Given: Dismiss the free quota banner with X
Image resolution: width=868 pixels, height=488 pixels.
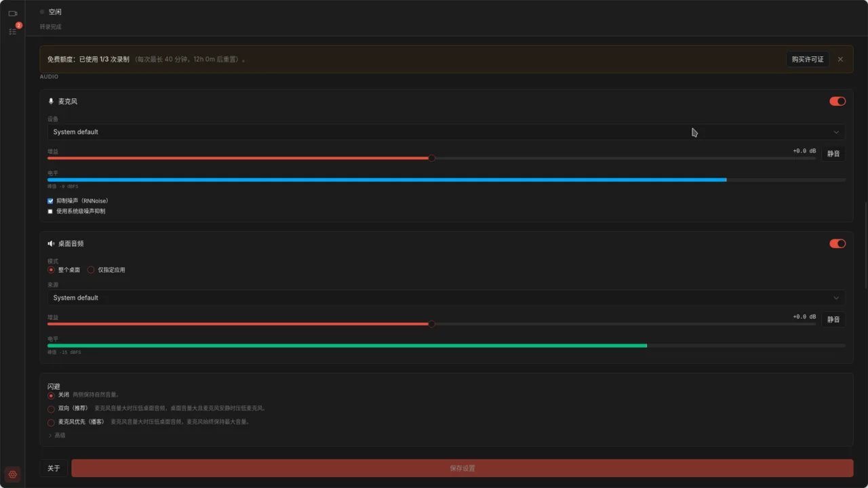Looking at the screenshot, I should [840, 59].
